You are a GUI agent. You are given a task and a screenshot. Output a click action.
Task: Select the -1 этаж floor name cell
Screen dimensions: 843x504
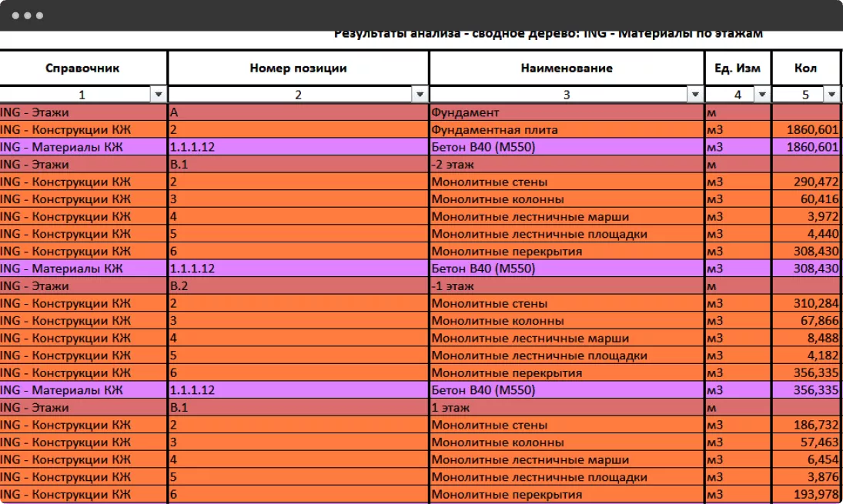pyautogui.click(x=567, y=286)
